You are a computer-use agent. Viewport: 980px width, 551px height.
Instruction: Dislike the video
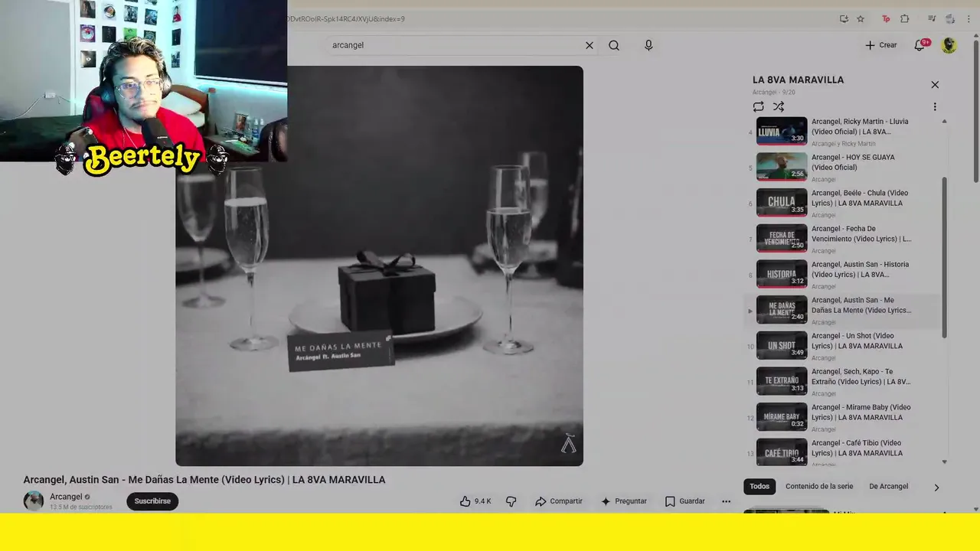511,501
